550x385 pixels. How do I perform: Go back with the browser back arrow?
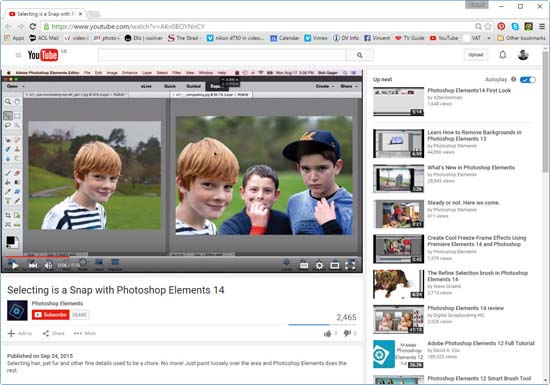(x=8, y=27)
